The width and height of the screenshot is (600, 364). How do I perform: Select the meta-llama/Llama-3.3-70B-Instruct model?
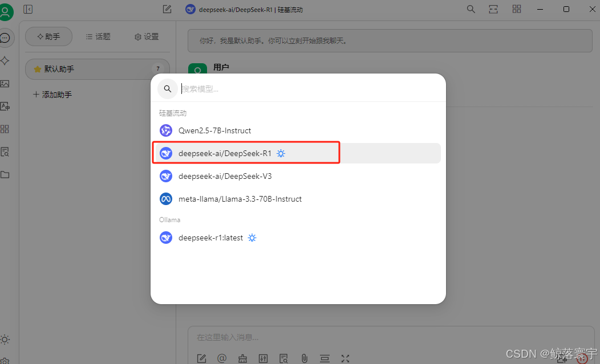(240, 199)
